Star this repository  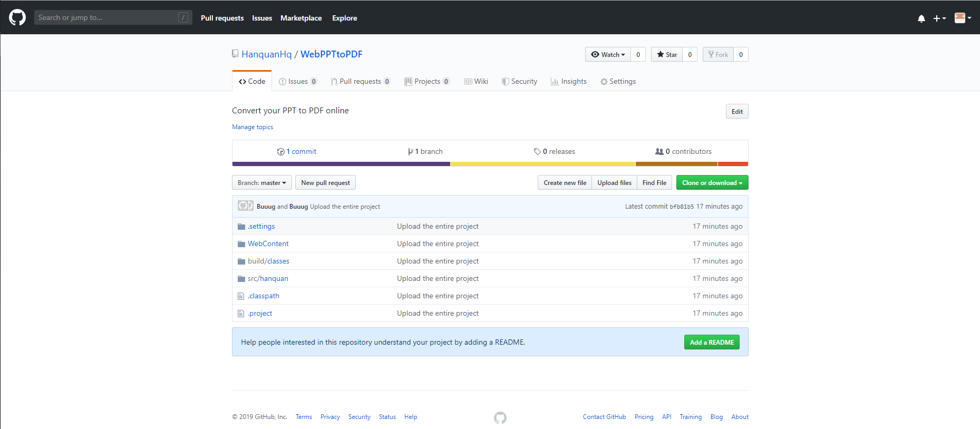point(667,54)
